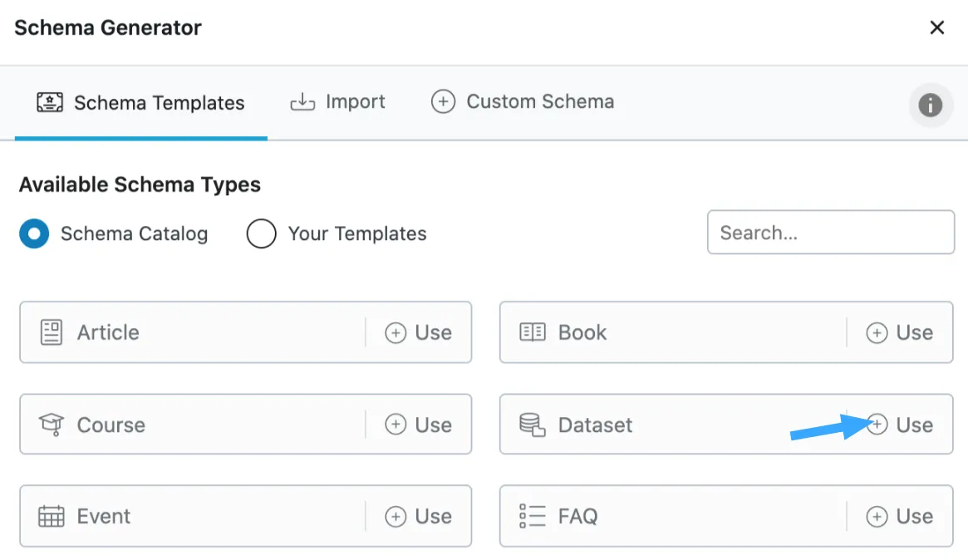Viewport: 968px width, 560px height.
Task: Select the Schema Catalog radio button
Action: 34,233
